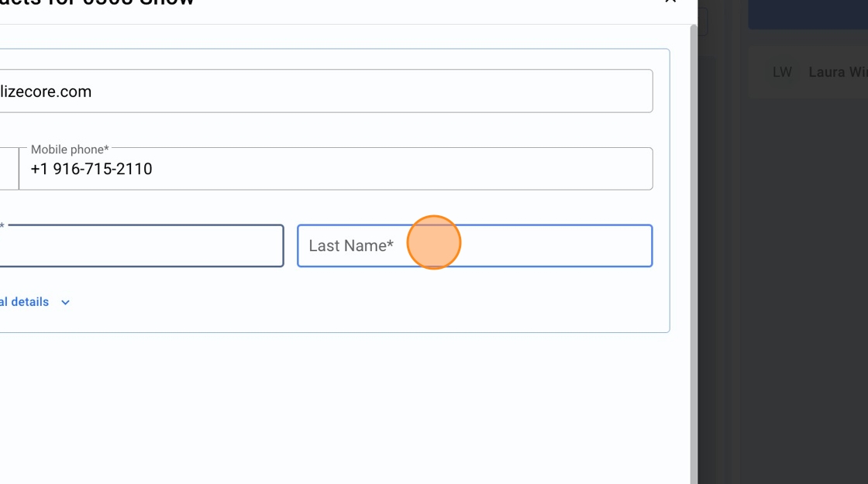Click the LW avatar initials
This screenshot has height=484, width=868.
point(782,72)
